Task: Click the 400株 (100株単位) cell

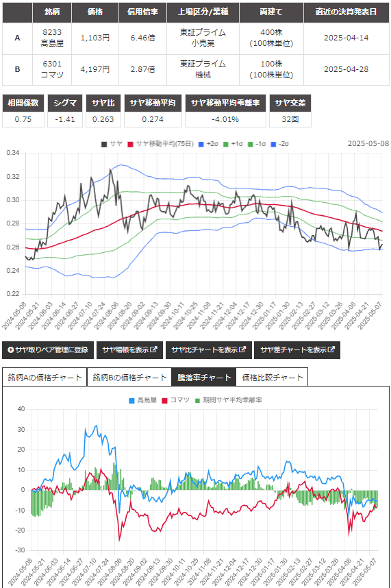Action: (x=271, y=38)
